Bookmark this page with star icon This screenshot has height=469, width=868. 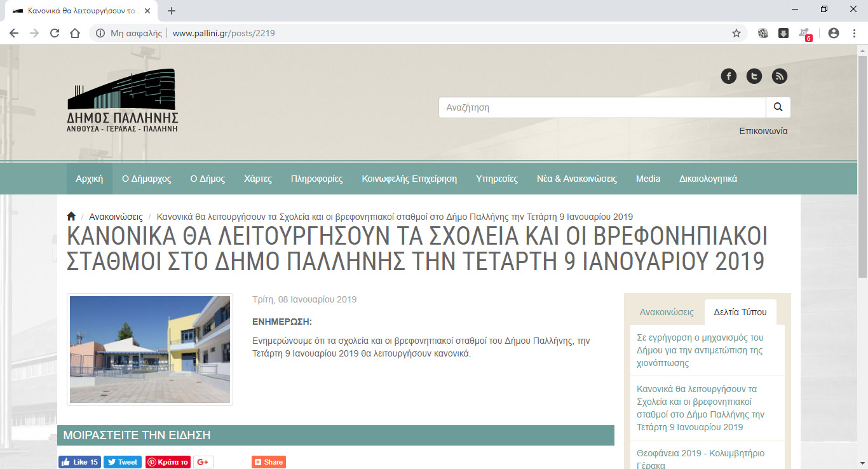click(x=736, y=33)
